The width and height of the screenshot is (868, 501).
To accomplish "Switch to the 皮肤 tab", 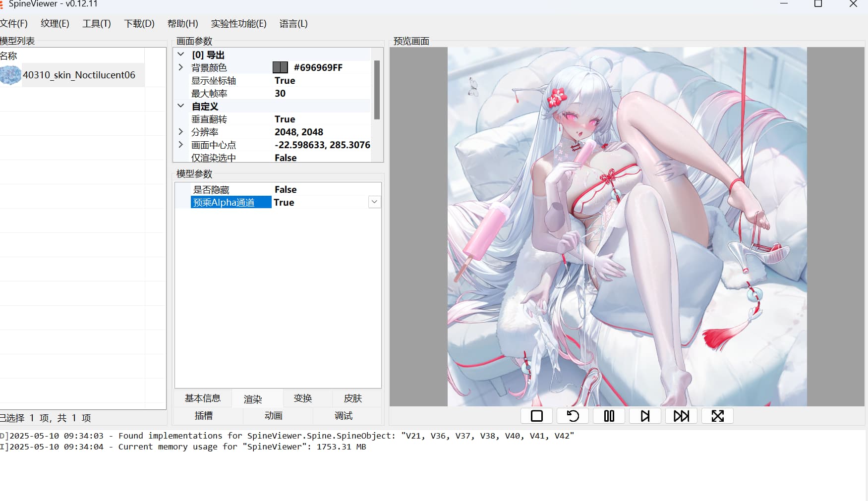I will [353, 398].
